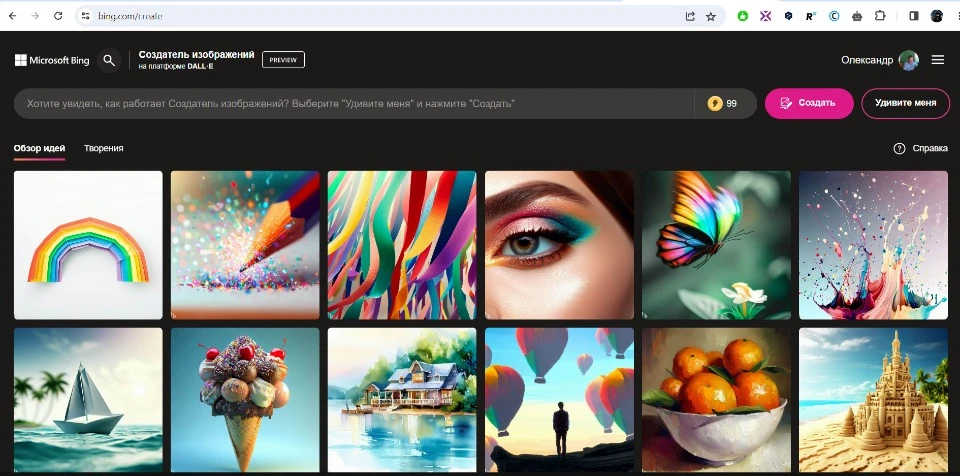Open the rainbow butterfly image
Screen dimensions: 960x476
click(x=716, y=245)
